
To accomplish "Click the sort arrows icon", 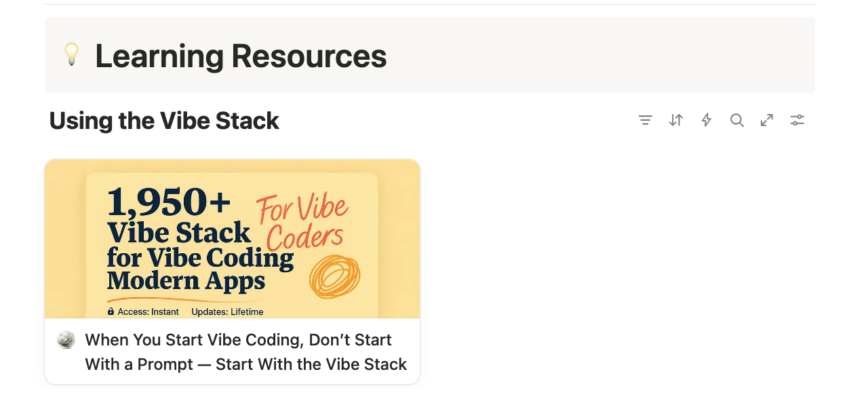I will tap(675, 120).
